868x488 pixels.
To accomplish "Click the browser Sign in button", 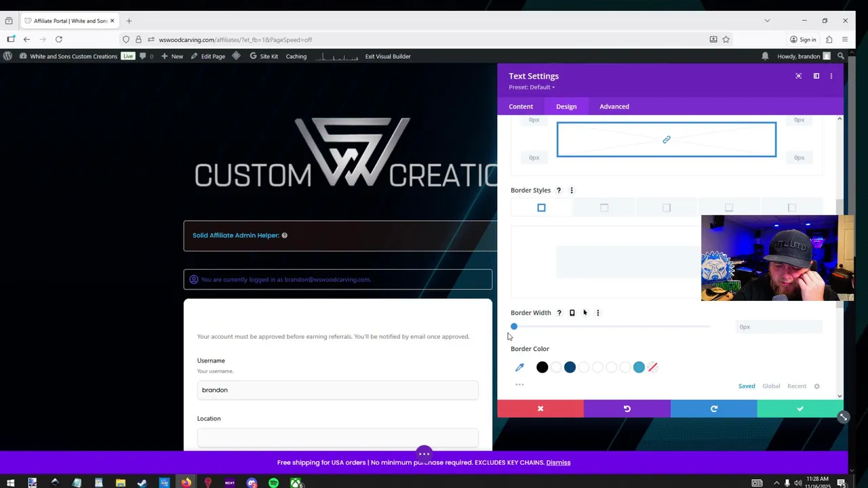I will tap(802, 39).
